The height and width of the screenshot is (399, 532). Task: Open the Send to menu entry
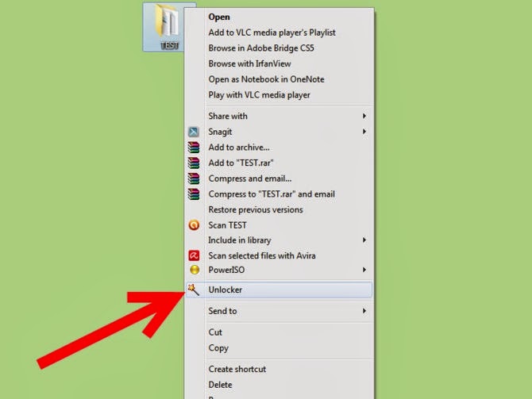tap(279, 311)
